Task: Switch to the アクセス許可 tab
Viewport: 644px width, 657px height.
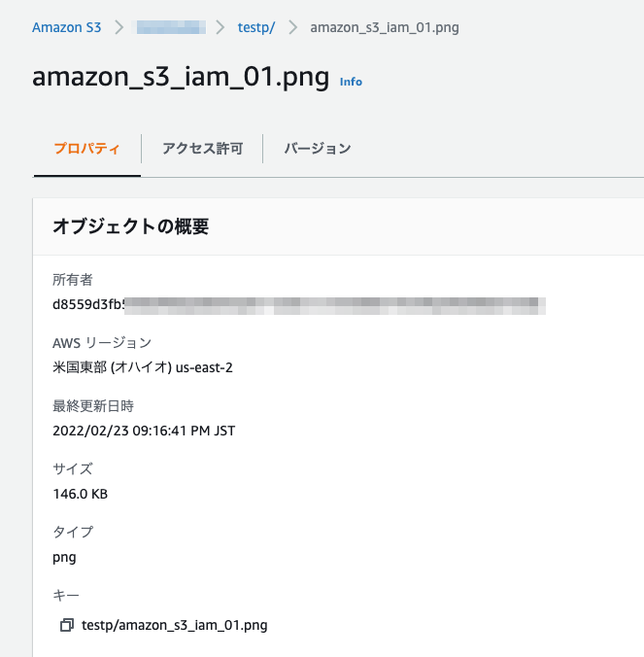Action: click(x=202, y=149)
